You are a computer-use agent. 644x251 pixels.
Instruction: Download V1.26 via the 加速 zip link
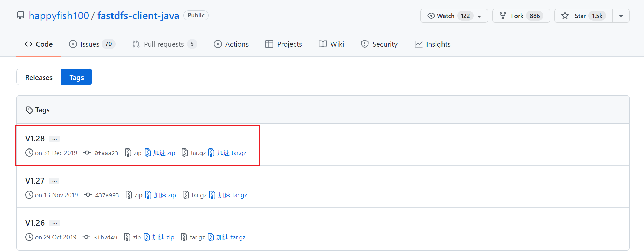click(159, 237)
